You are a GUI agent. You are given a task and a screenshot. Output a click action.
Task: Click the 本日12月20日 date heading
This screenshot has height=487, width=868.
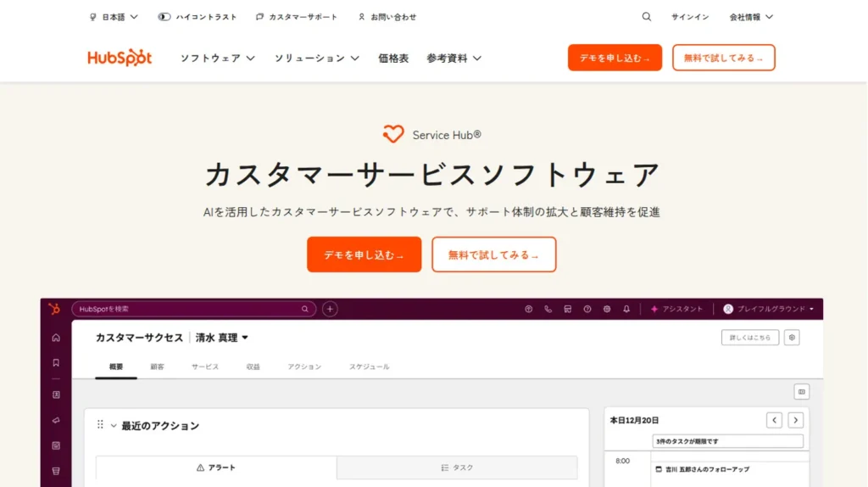634,421
